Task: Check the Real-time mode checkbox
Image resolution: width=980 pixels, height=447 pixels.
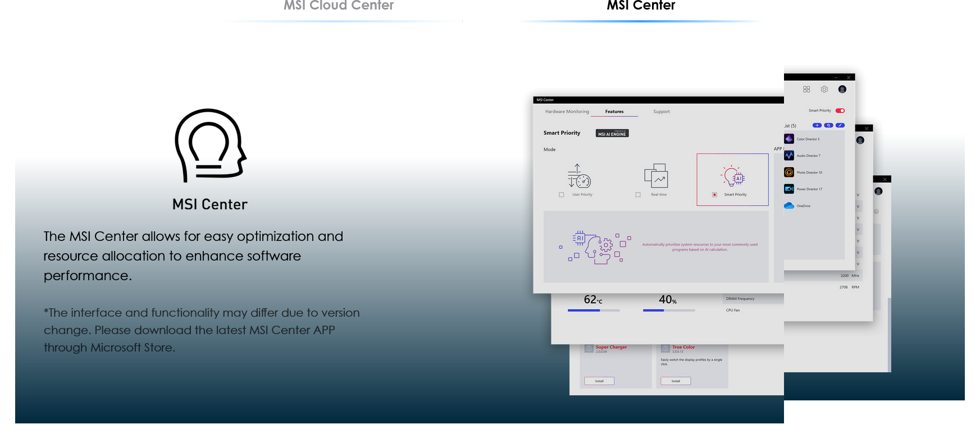Action: point(638,195)
